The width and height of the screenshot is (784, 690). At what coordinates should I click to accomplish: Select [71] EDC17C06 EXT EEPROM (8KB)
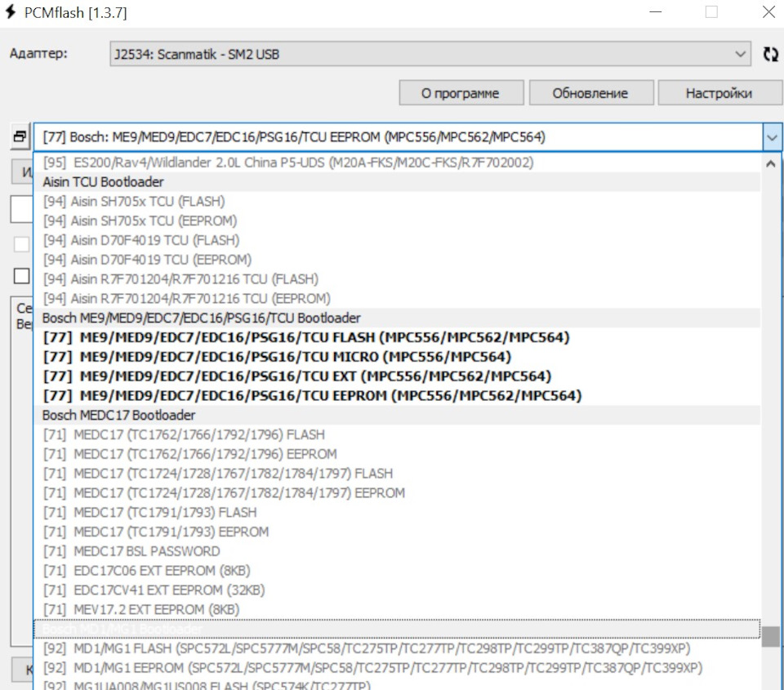click(x=397, y=571)
